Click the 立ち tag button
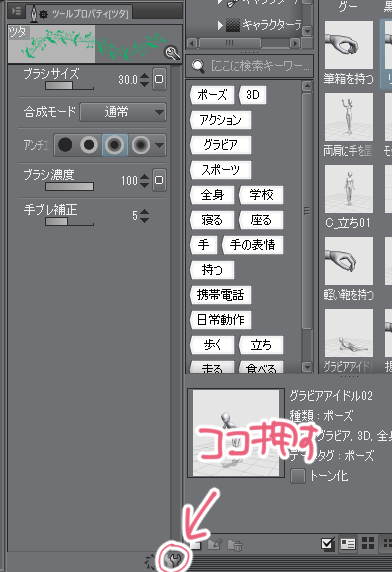 point(261,345)
